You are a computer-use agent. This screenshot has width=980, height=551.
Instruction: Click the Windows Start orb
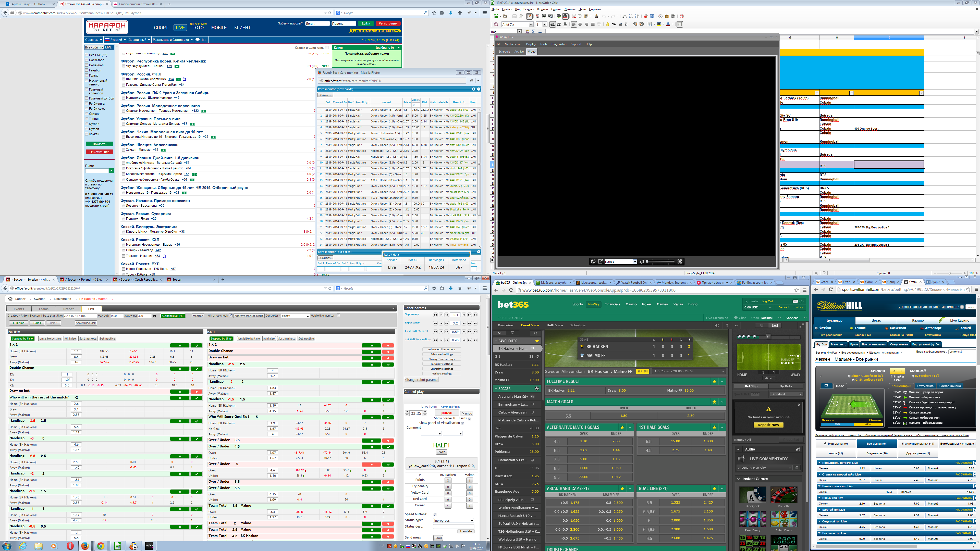coord(6,546)
